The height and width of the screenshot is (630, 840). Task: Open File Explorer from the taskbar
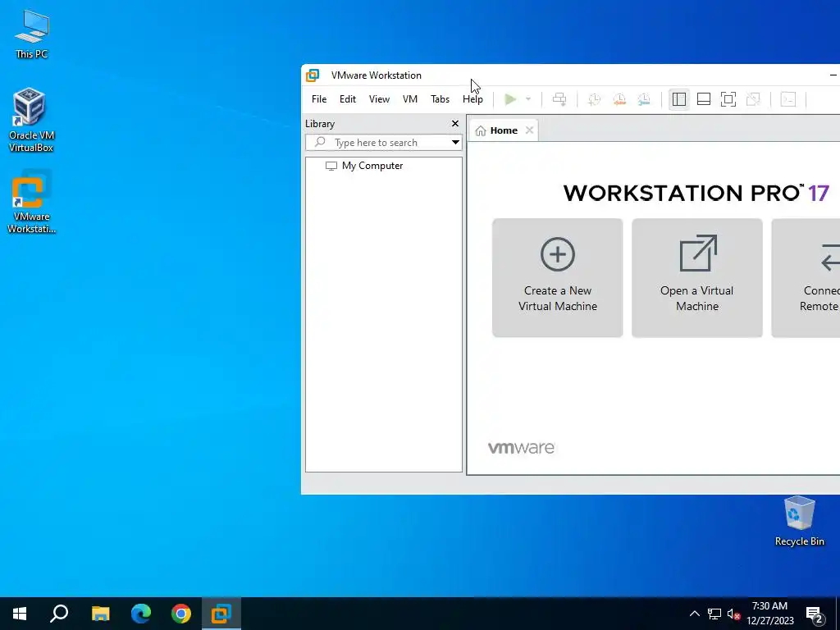click(x=100, y=614)
